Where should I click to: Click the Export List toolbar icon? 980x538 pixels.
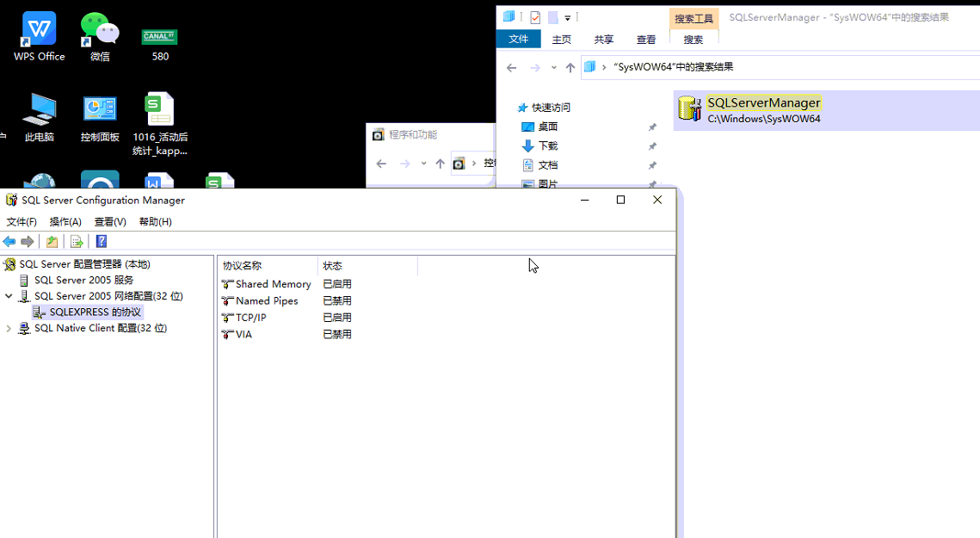point(77,242)
